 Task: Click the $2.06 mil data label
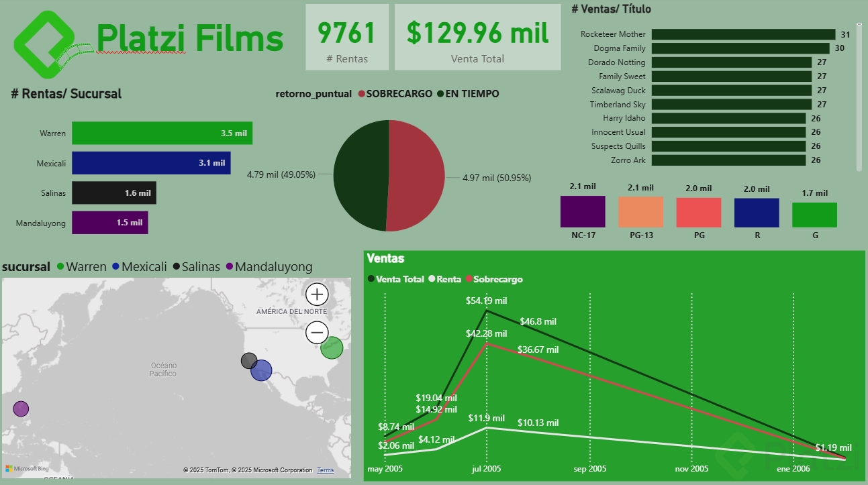pos(396,445)
